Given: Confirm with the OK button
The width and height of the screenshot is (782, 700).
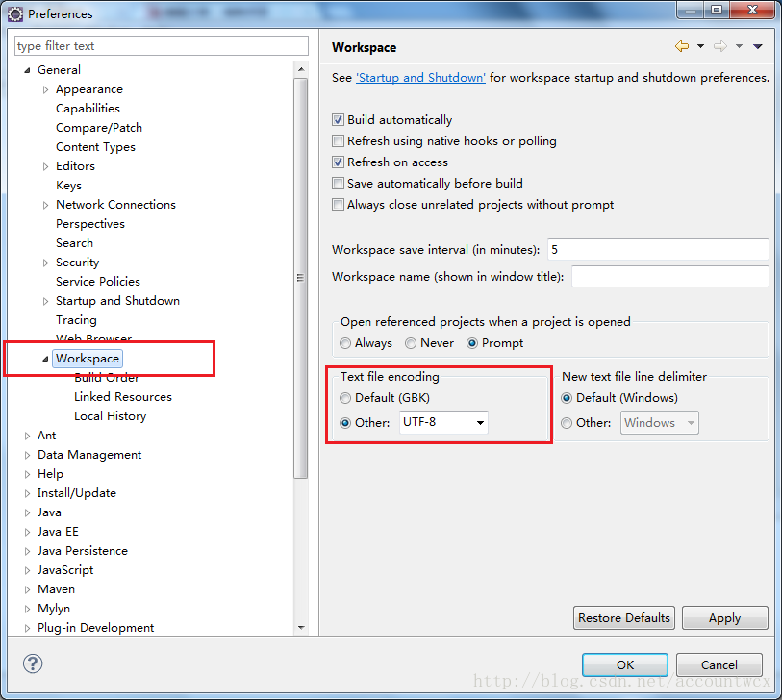Looking at the screenshot, I should click(625, 664).
